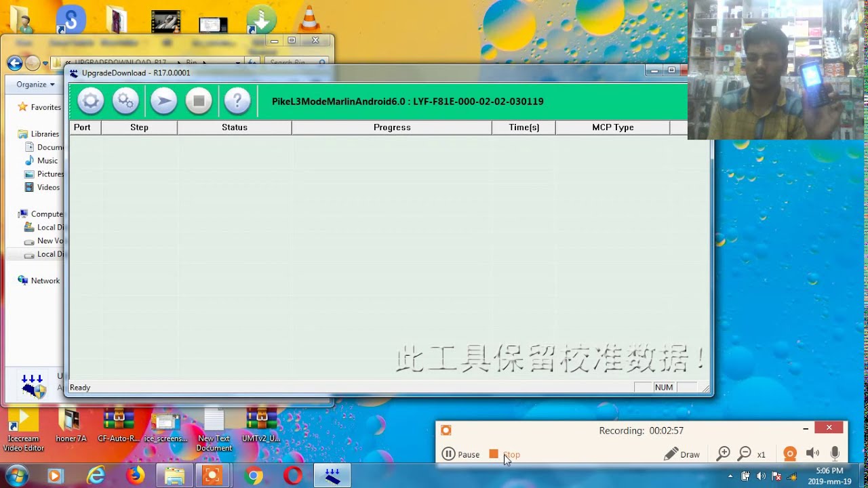Screen dimensions: 868x488
Task: Open Documents library in Explorer sidebar
Action: 44,147
